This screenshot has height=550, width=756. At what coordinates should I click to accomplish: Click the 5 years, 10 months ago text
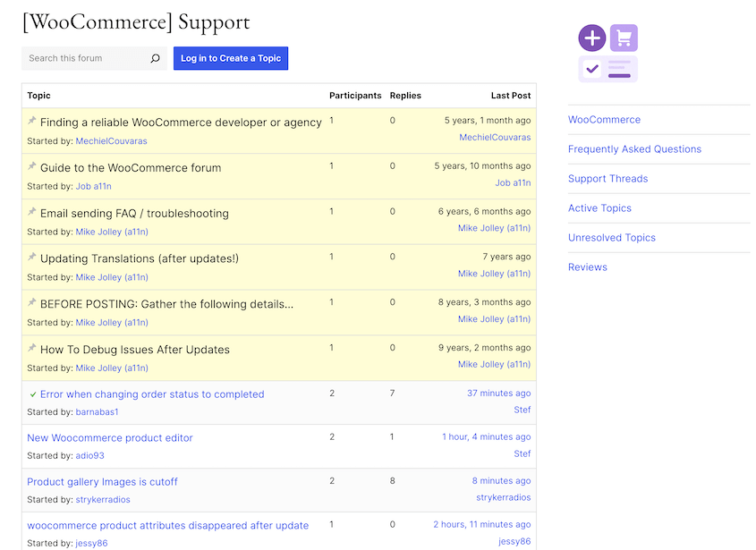(x=482, y=165)
